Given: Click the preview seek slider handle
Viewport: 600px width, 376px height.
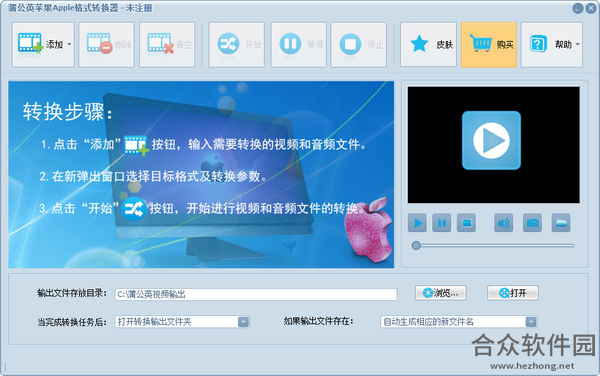Looking at the screenshot, I should click(416, 246).
